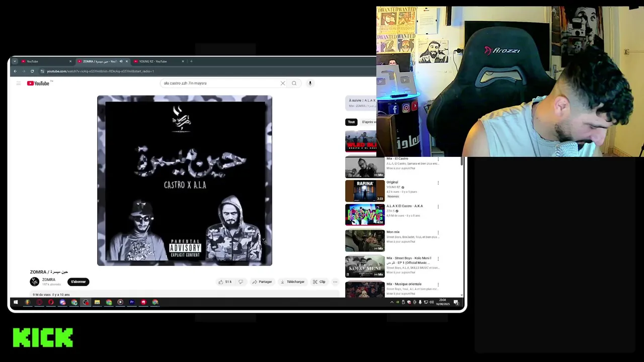Image resolution: width=644 pixels, height=362 pixels.
Task: Switch to the first YouTube tab
Action: (x=46, y=61)
